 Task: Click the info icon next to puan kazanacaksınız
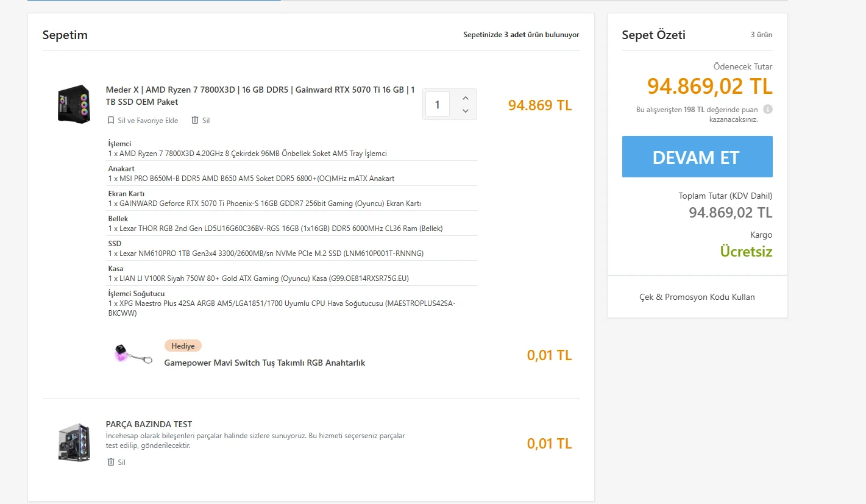(768, 109)
